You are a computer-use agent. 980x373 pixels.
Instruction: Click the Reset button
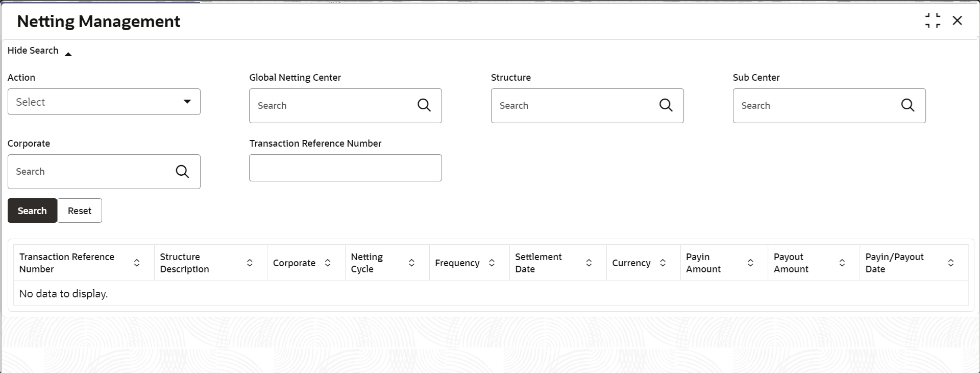80,211
